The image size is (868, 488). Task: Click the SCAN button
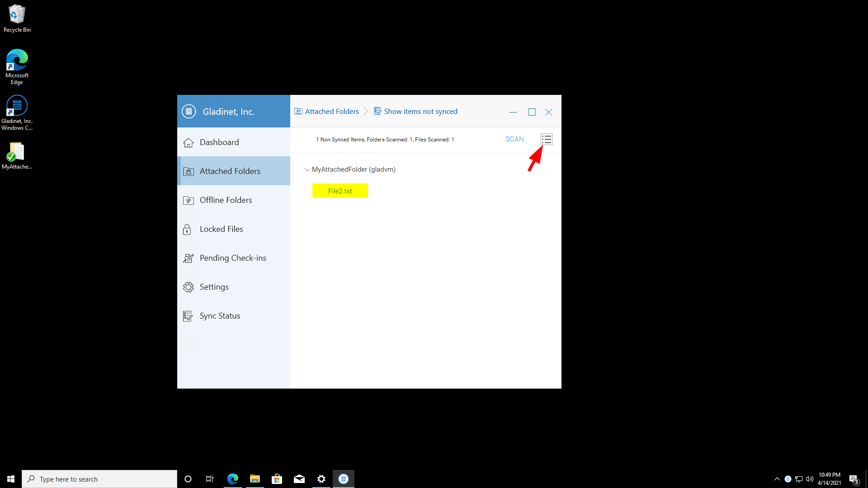click(514, 139)
